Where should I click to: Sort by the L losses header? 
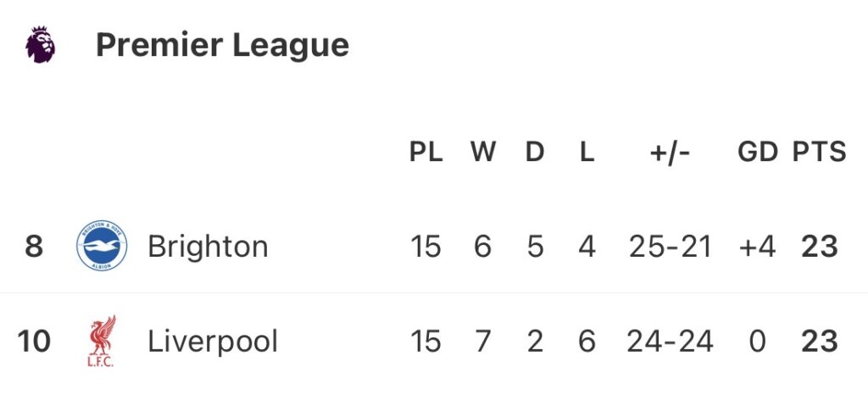pyautogui.click(x=587, y=152)
